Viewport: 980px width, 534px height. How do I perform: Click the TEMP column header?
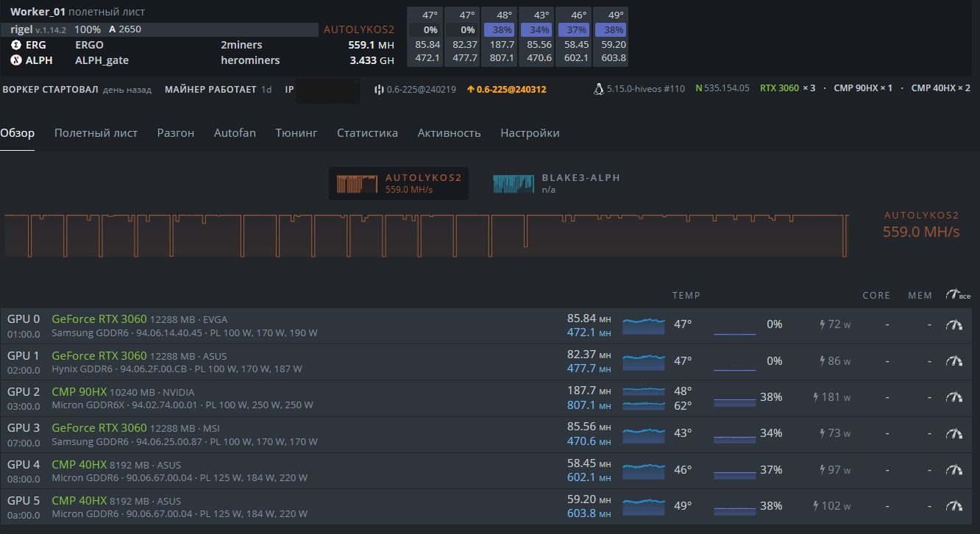[686, 296]
